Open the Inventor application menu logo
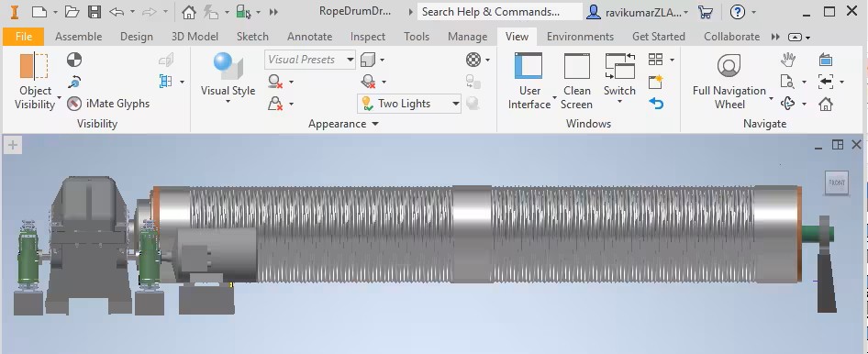Screen dimensions: 868x354 tap(15, 12)
